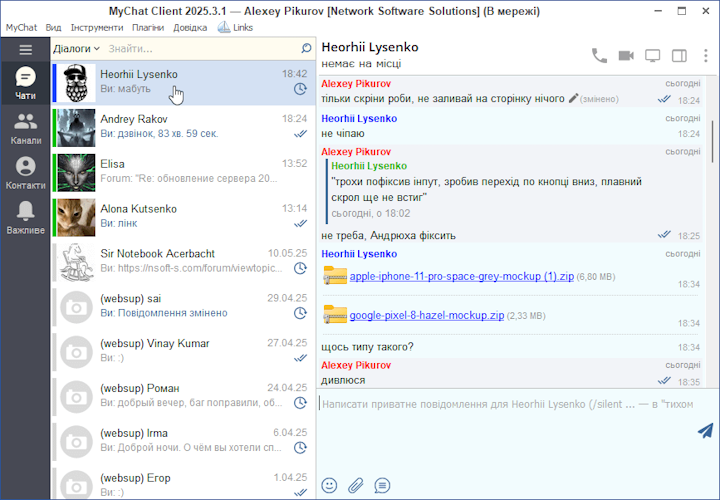The image size is (720, 500).
Task: Open quick message templates icon
Action: 382,485
